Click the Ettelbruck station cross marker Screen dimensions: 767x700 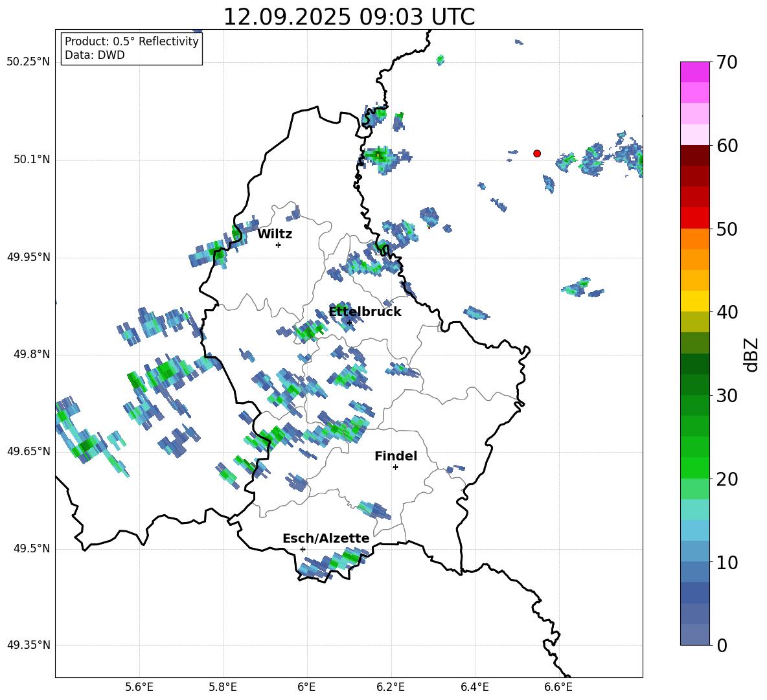pos(349,322)
